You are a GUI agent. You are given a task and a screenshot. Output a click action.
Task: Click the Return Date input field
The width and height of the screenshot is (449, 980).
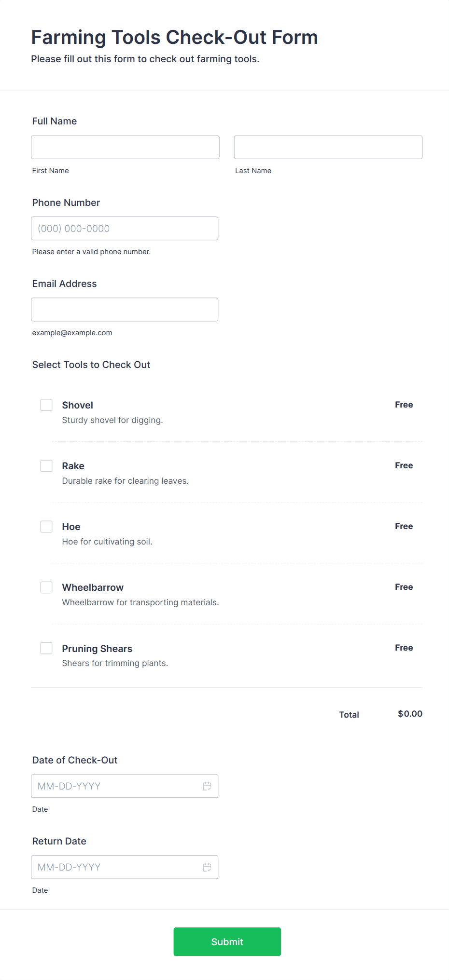pos(125,867)
